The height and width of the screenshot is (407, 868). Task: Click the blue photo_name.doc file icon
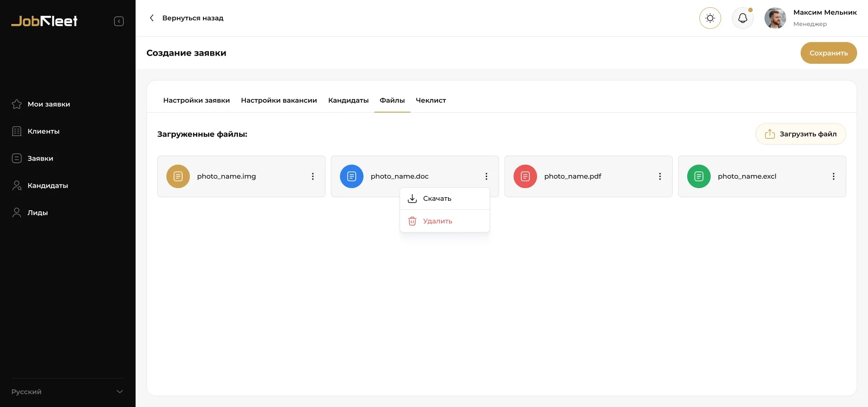tap(352, 176)
